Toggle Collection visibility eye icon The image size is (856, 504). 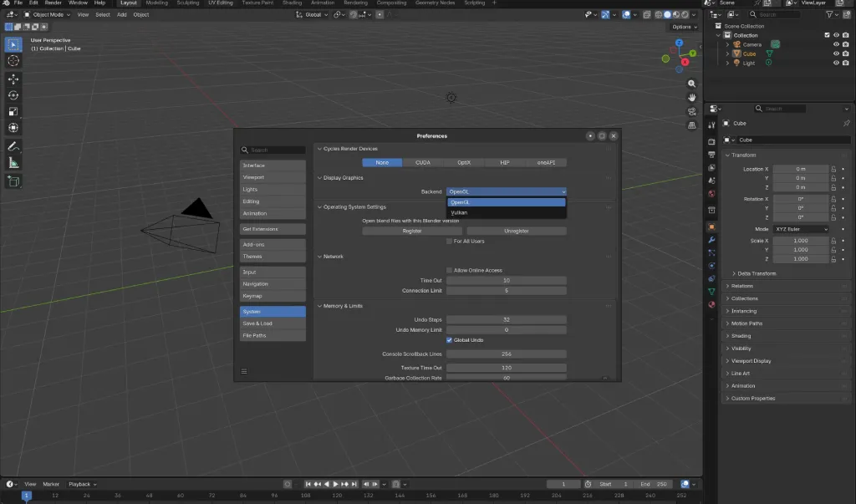click(x=836, y=35)
